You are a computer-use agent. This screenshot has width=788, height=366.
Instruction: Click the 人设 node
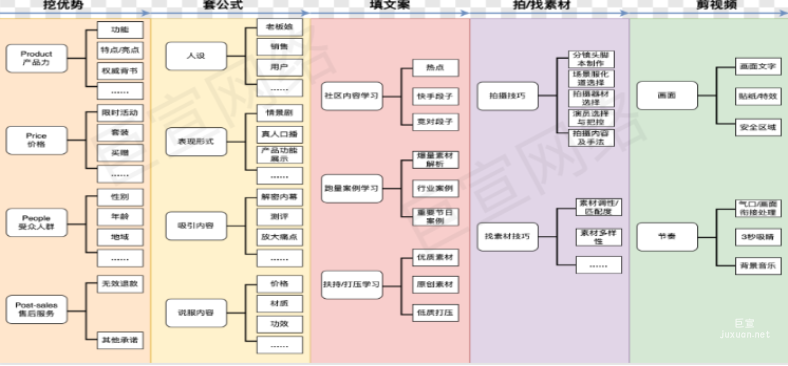196,56
